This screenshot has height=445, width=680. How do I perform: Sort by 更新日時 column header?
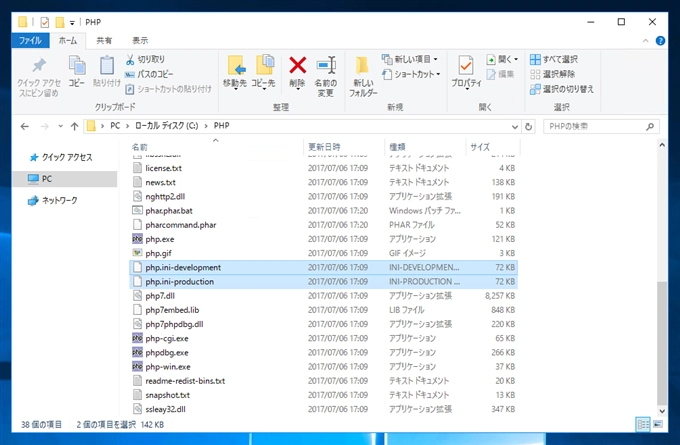pos(344,147)
